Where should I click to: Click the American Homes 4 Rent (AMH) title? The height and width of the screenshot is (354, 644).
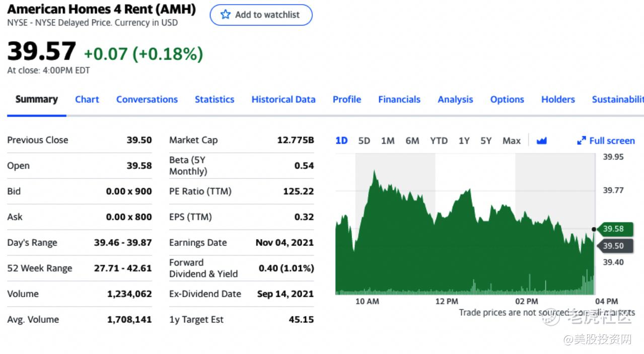tap(102, 9)
